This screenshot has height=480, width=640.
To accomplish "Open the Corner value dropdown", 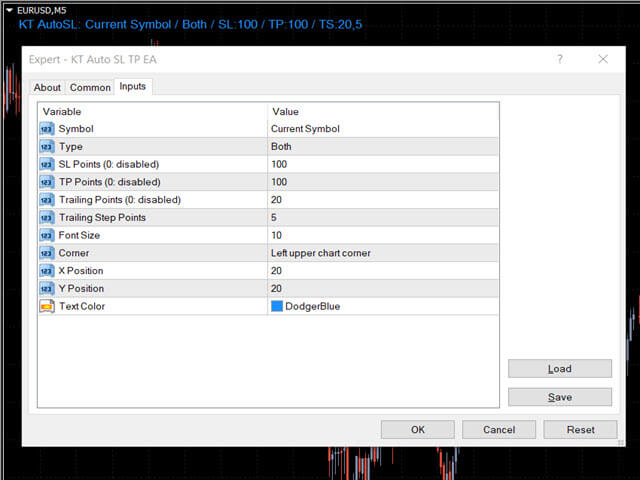I will pyautogui.click(x=383, y=253).
